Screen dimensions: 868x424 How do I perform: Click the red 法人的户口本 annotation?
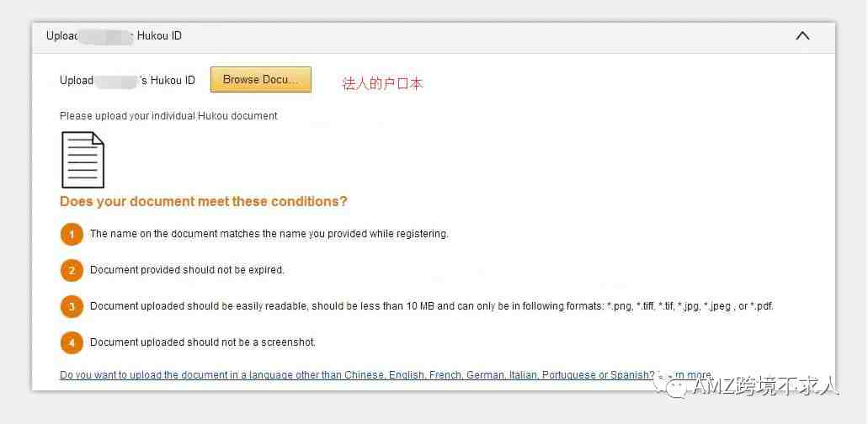click(382, 84)
